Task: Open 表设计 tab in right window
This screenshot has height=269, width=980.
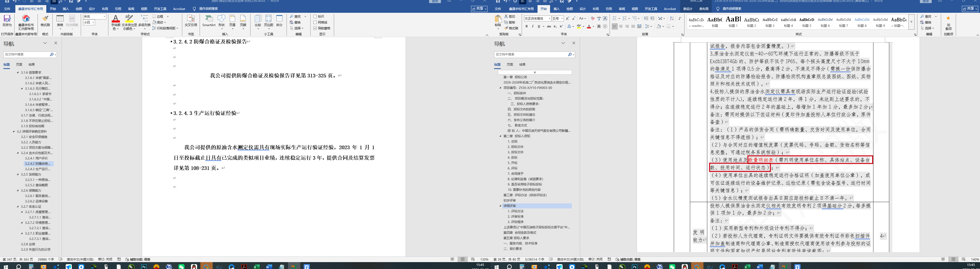Action: (687, 9)
